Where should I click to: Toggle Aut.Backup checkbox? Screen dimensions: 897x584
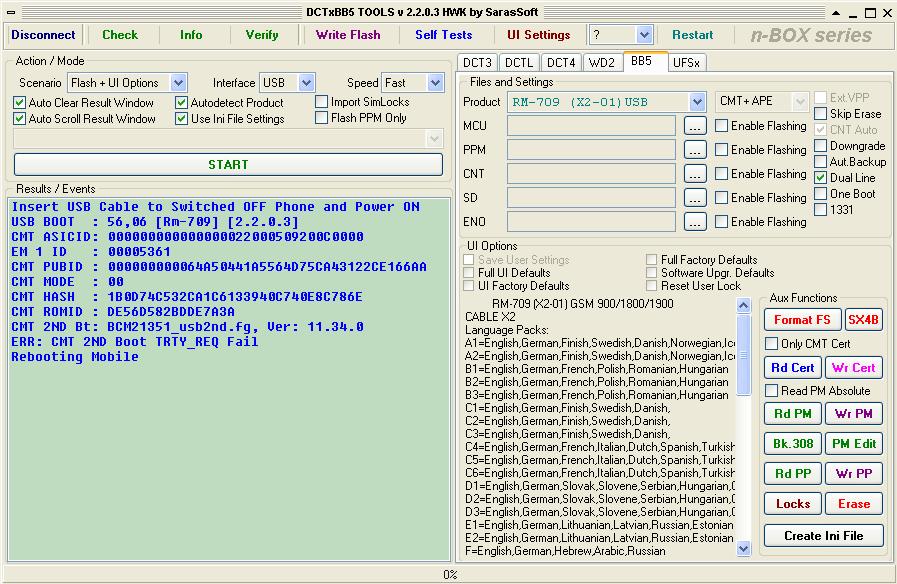[820, 162]
